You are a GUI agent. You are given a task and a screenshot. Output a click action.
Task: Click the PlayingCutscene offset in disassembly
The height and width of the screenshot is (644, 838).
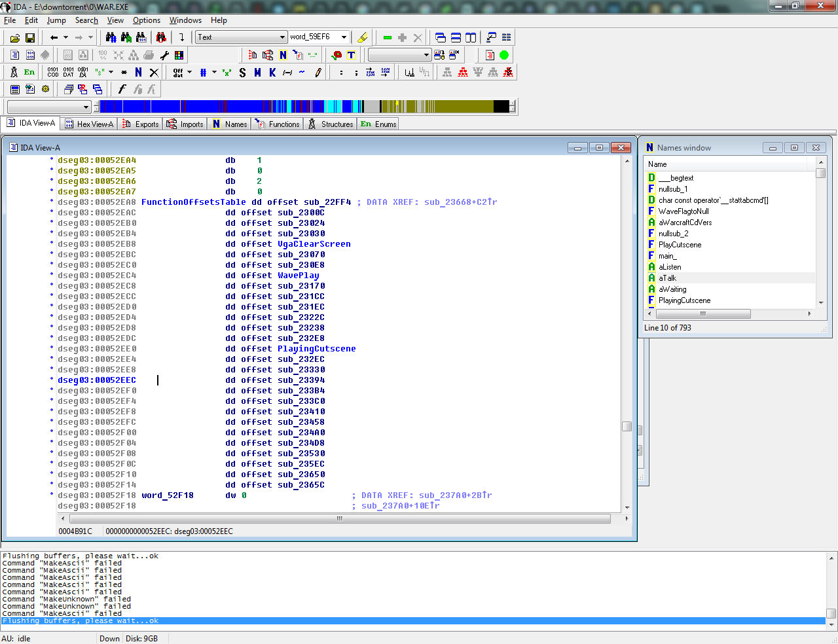click(x=316, y=349)
